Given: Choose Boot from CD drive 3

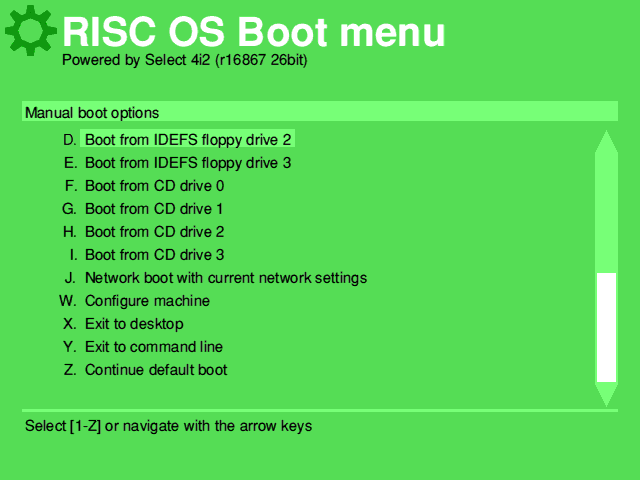Looking at the screenshot, I should (x=154, y=255).
